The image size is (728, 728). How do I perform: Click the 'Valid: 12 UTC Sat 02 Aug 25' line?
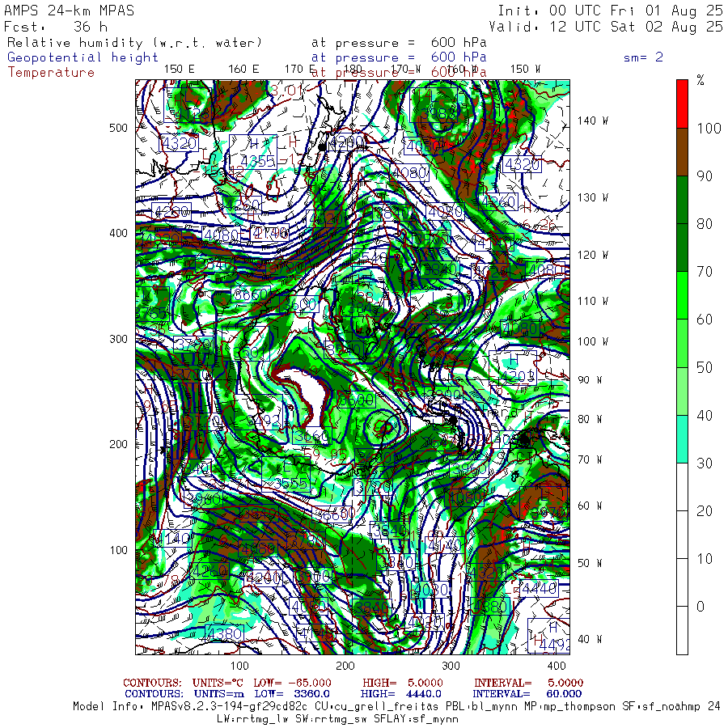click(x=606, y=27)
